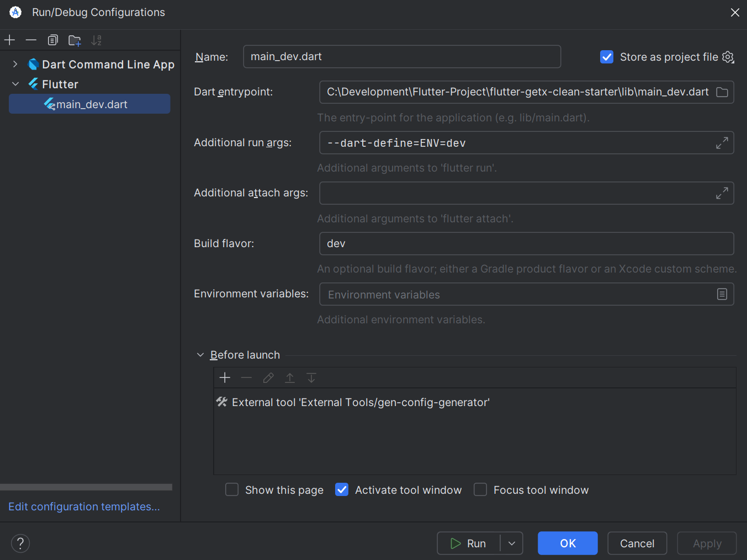Toggle Store as project file checkbox
This screenshot has width=747, height=560.
click(x=607, y=57)
